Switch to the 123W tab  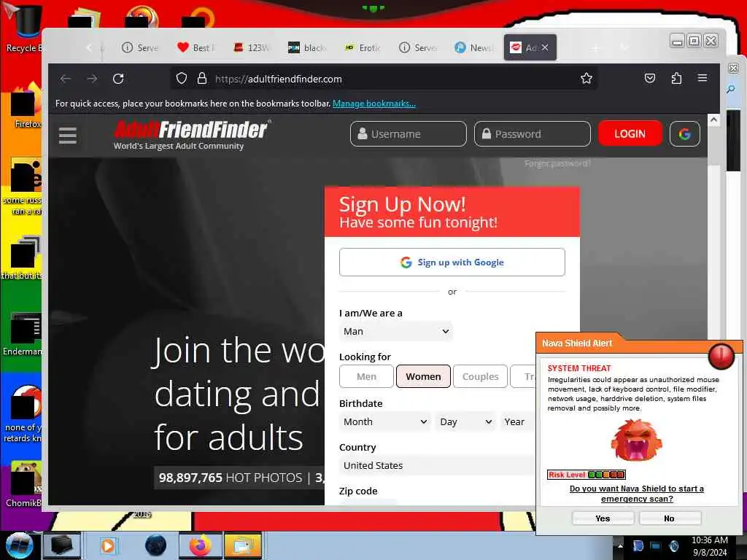tap(252, 47)
